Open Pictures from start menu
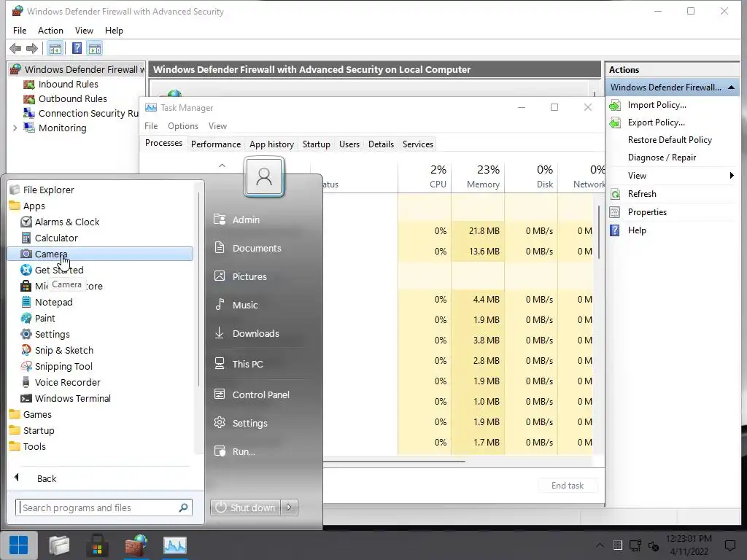 249,276
